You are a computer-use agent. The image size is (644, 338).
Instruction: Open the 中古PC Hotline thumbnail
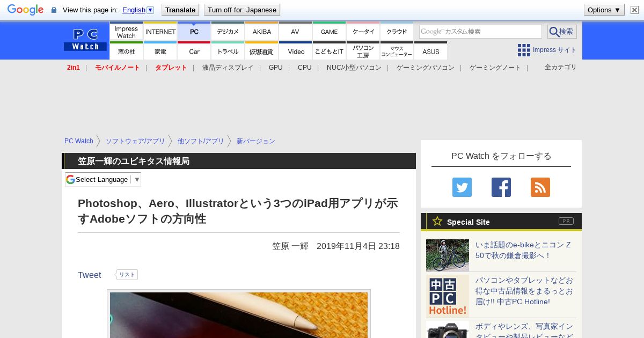click(x=448, y=296)
